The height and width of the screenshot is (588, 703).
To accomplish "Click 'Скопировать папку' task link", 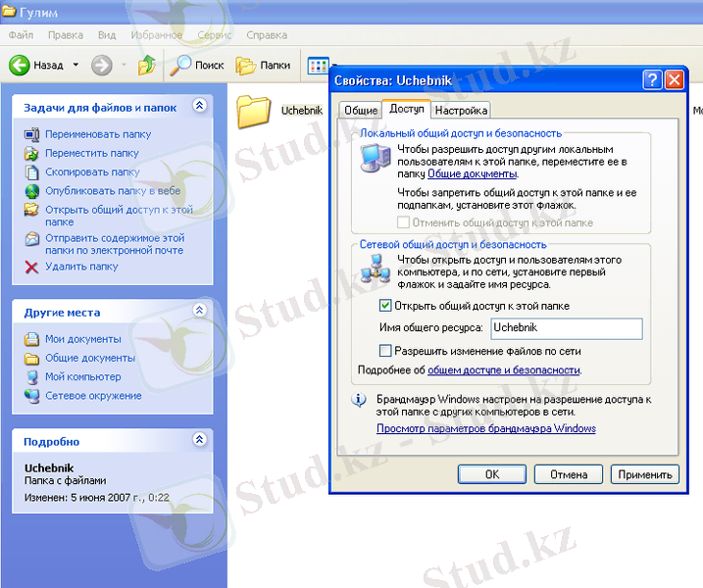I will click(x=92, y=172).
